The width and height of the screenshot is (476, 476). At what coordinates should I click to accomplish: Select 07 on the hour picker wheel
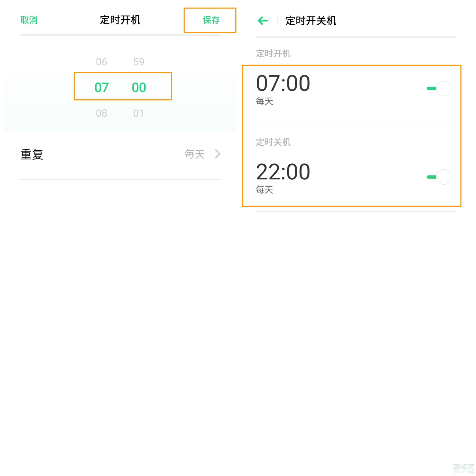pos(101,87)
